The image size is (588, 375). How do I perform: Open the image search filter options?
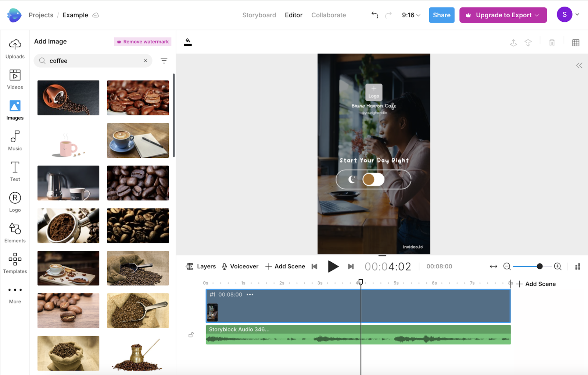click(x=164, y=60)
